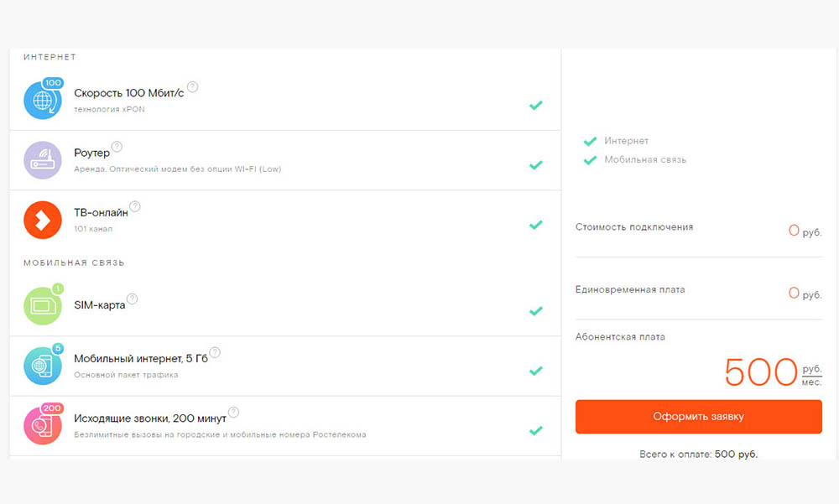Open help tooltip next to Роутер
This screenshot has height=504, width=839.
[x=117, y=147]
